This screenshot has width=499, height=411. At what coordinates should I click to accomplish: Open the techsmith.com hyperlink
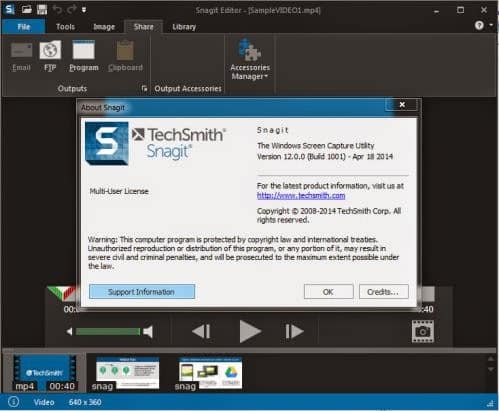pos(301,196)
